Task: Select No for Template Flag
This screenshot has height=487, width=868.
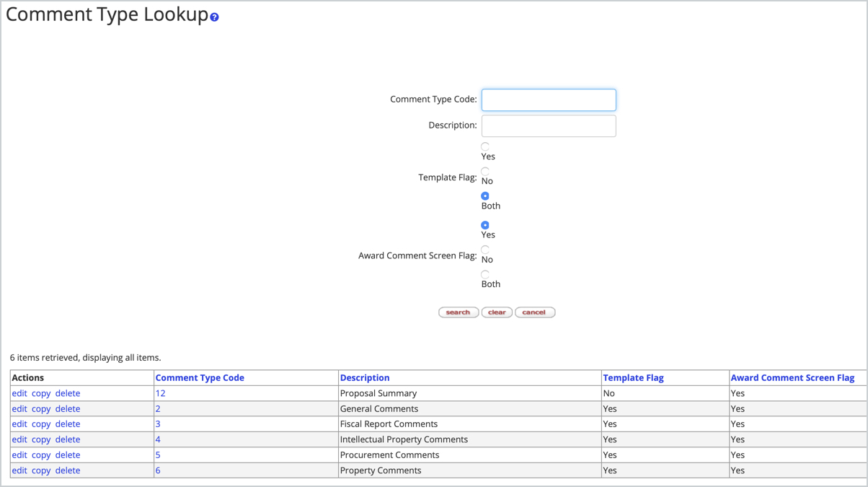Action: [485, 171]
